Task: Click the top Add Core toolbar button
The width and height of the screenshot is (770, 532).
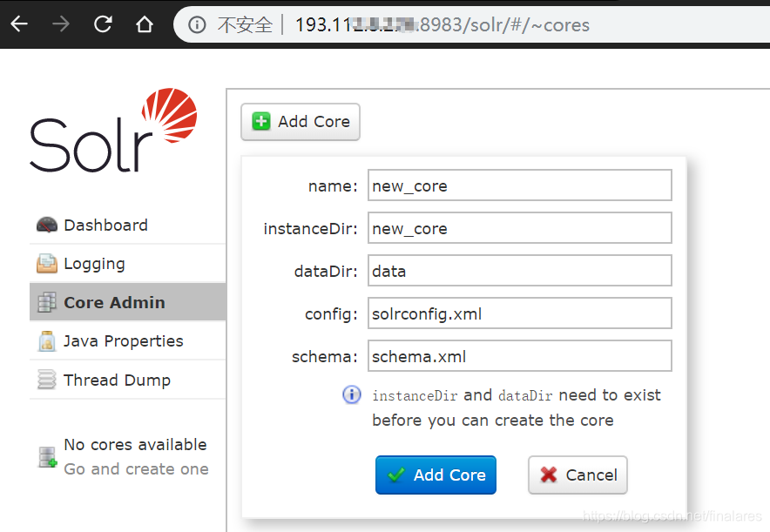Action: [300, 122]
